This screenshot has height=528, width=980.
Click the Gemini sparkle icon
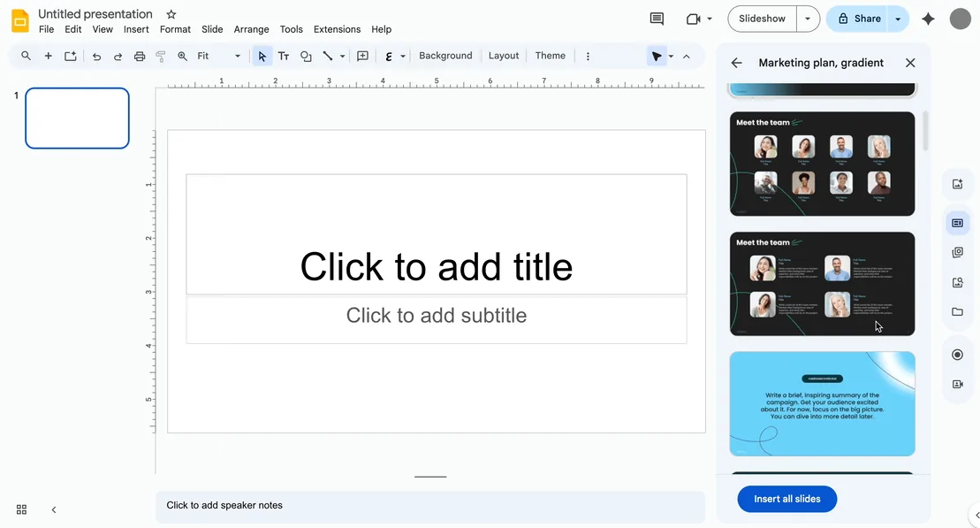coord(928,19)
